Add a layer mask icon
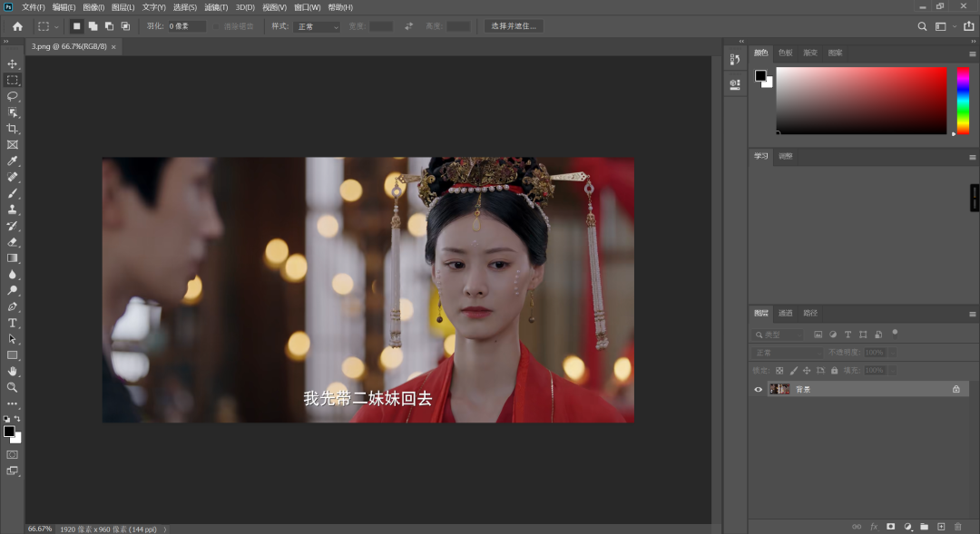This screenshot has height=534, width=980. click(x=891, y=527)
